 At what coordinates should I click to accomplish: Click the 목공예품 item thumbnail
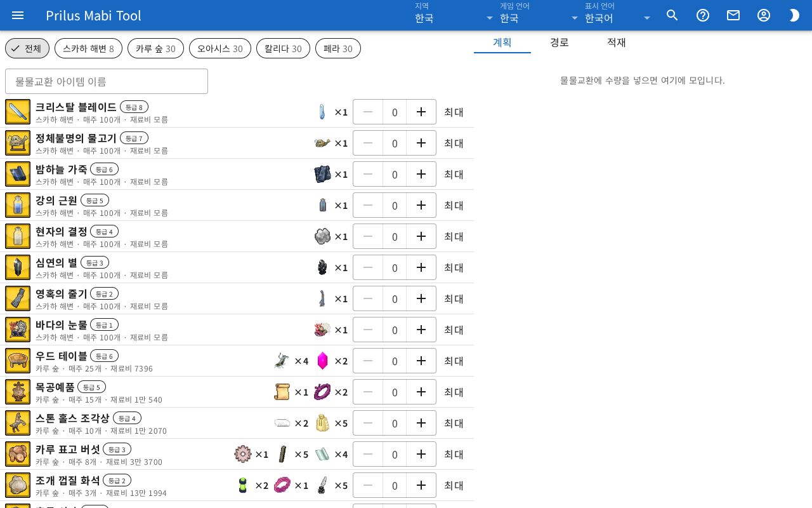(18, 392)
